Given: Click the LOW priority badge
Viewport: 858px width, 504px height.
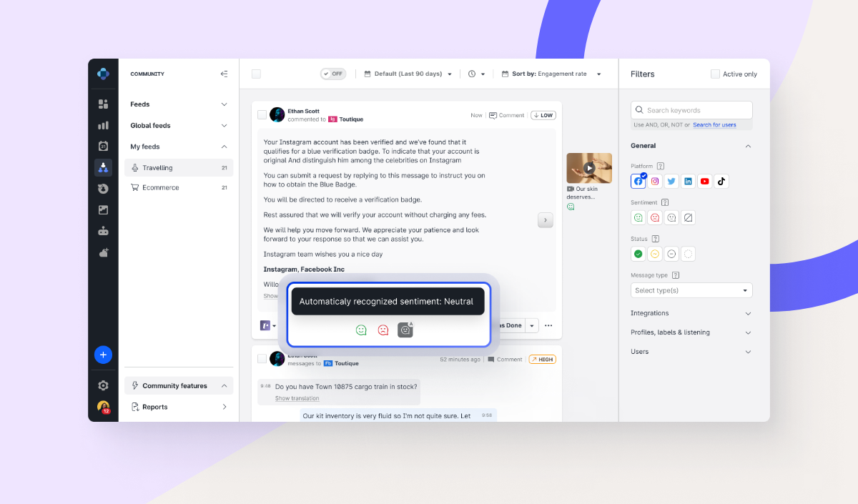Looking at the screenshot, I should (543, 115).
